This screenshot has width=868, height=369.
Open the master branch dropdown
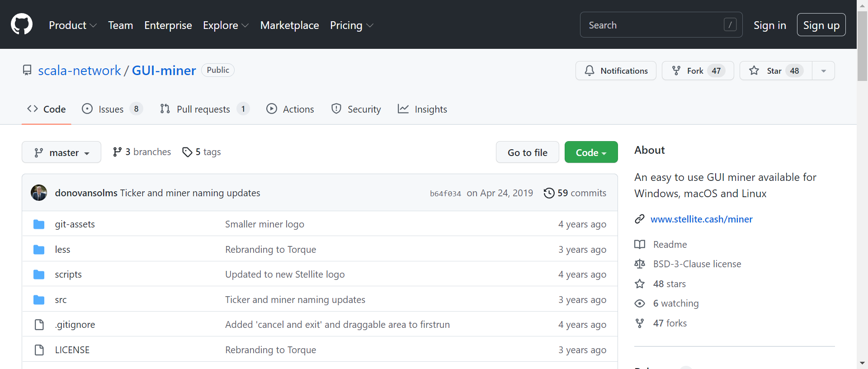61,152
